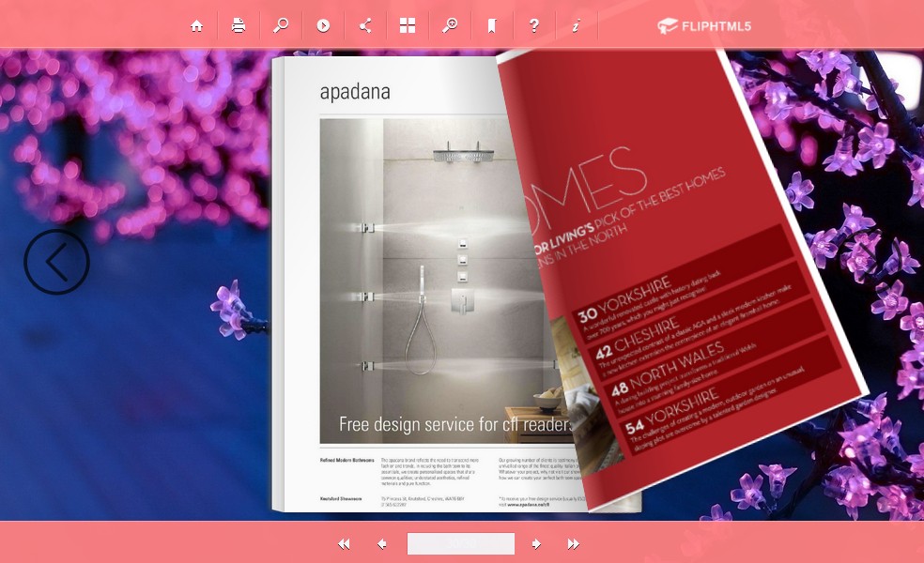Advance to next page using bottom arrow
924x563 pixels.
point(536,544)
